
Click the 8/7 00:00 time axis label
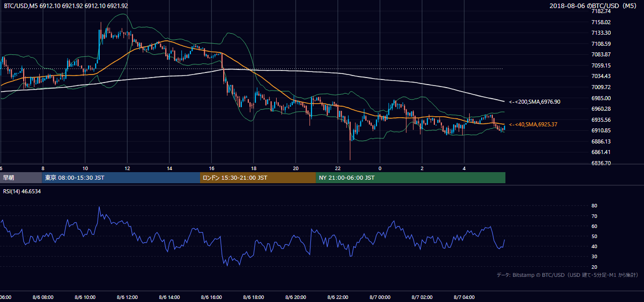380,297
